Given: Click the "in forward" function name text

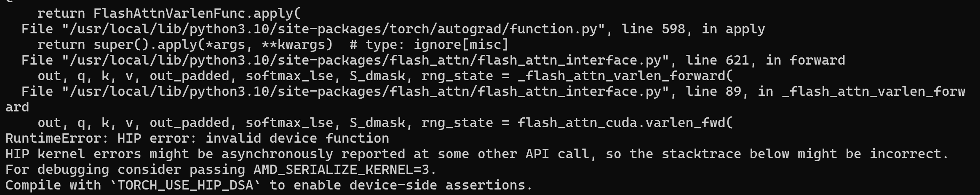Looking at the screenshot, I should [x=805, y=60].
